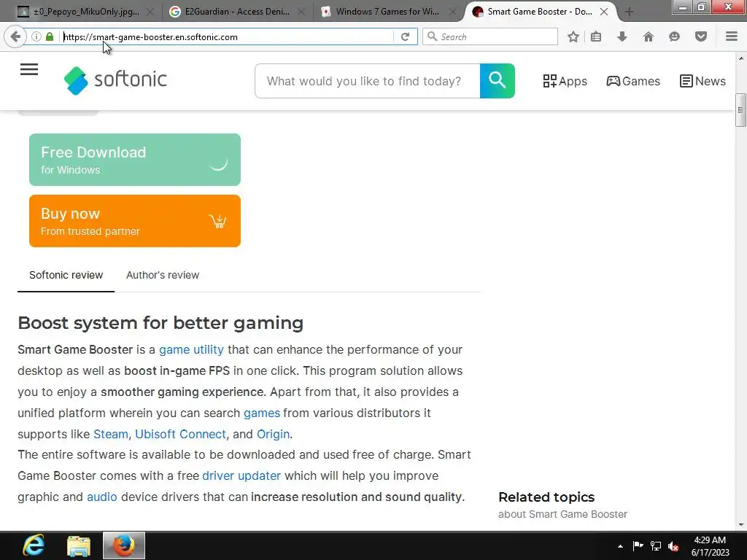
Task: Open the Games section on Softonic
Action: point(633,82)
